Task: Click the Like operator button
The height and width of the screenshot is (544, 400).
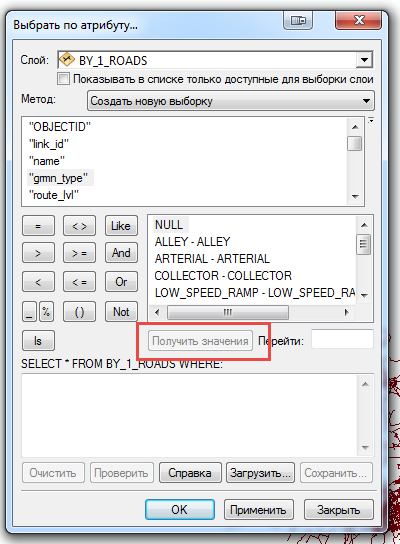Action: click(121, 226)
